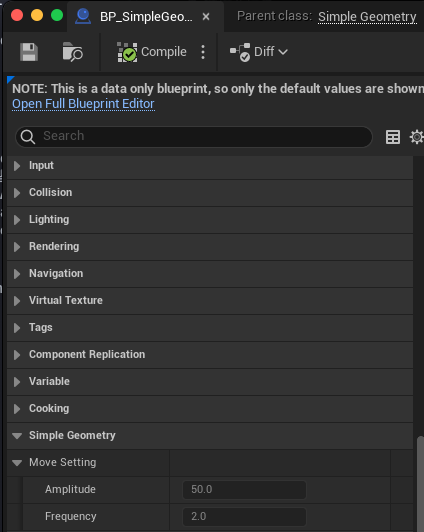This screenshot has width=424, height=532.
Task: Click the Amplitude value field
Action: coord(244,490)
